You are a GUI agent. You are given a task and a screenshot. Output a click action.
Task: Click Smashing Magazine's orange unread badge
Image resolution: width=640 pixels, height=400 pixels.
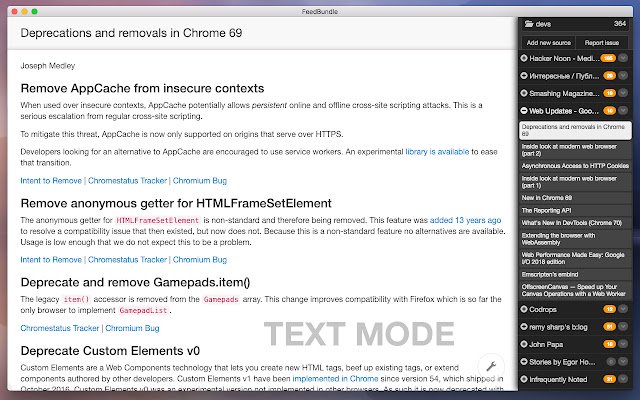coord(609,93)
